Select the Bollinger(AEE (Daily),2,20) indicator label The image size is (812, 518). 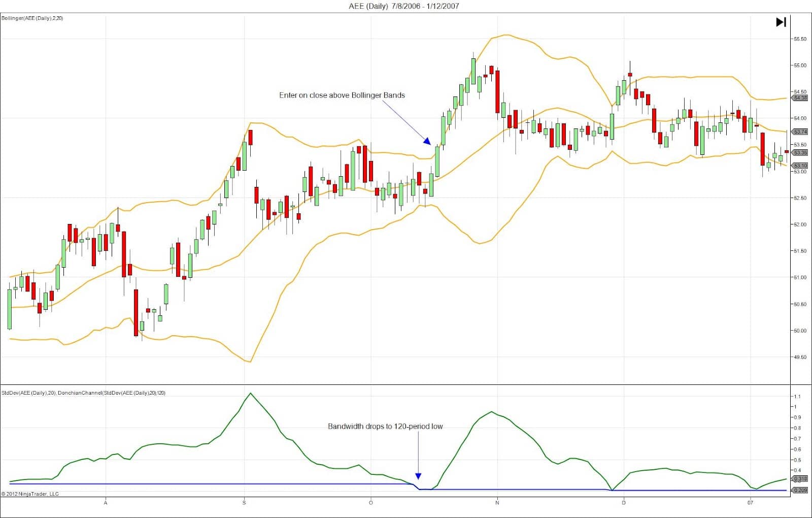click(32, 18)
